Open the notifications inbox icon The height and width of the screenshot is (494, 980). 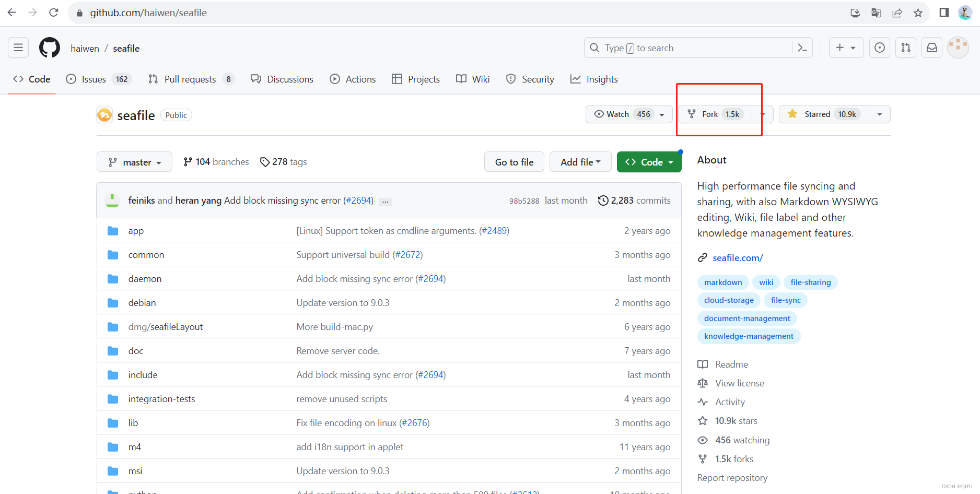point(932,48)
